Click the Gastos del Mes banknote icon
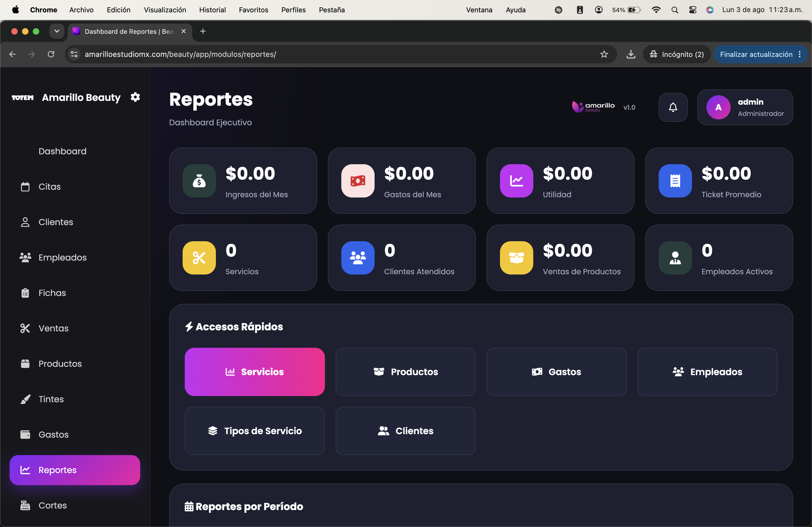 358,181
